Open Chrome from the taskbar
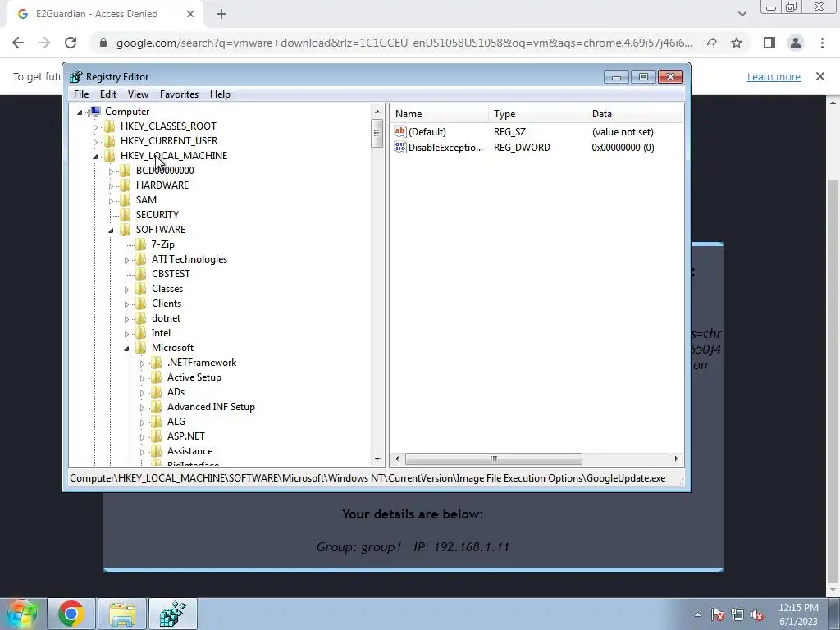Screen dimensions: 840x630 (x=71, y=614)
